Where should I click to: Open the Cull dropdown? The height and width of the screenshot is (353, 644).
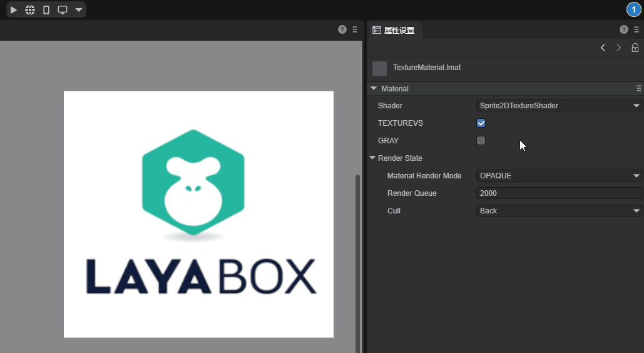pyautogui.click(x=559, y=211)
